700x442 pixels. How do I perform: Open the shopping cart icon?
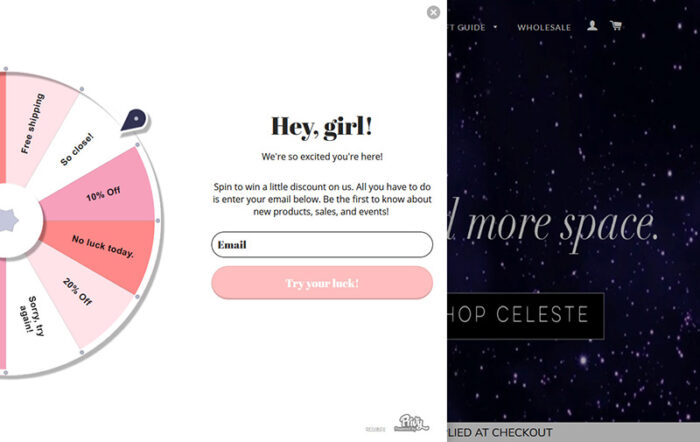pos(616,25)
